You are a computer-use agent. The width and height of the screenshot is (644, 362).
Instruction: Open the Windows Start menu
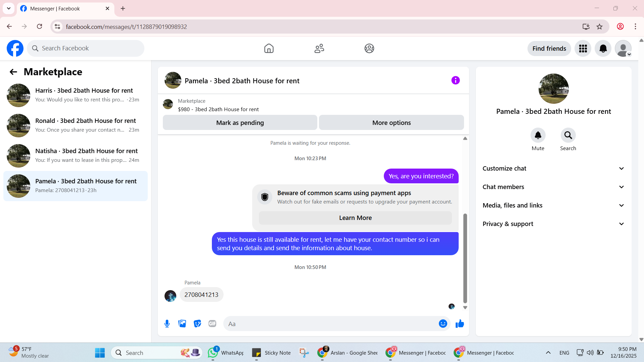point(100,353)
